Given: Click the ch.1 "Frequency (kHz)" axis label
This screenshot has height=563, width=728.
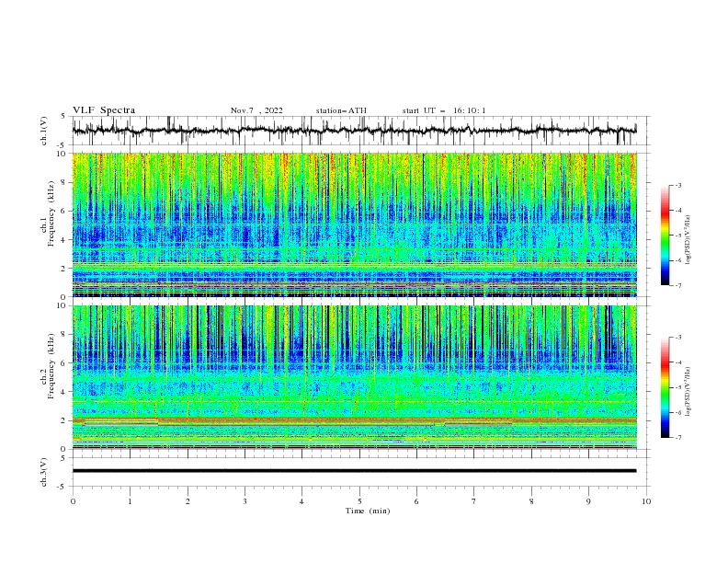Looking at the screenshot, I should click(x=51, y=214).
